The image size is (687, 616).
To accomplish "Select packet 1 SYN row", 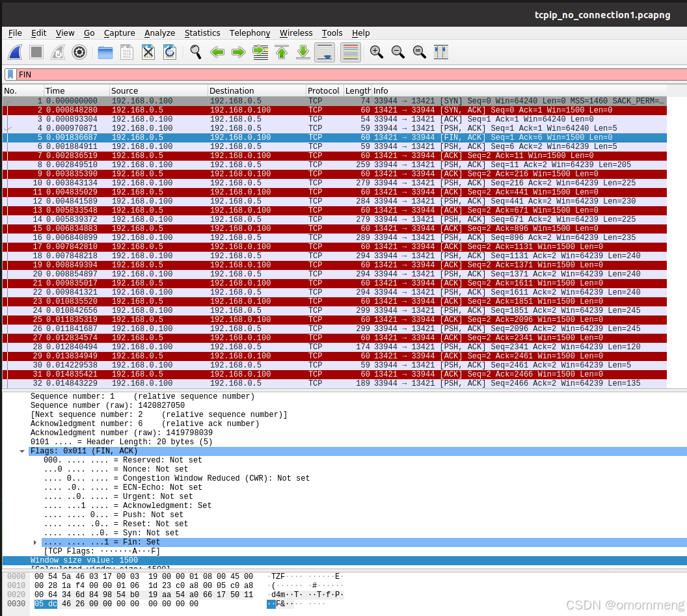I will 335,101.
